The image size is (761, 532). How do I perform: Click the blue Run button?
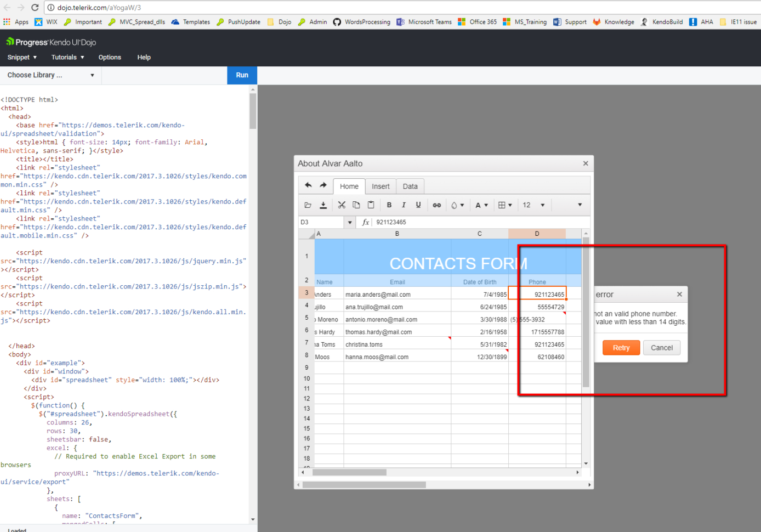242,75
